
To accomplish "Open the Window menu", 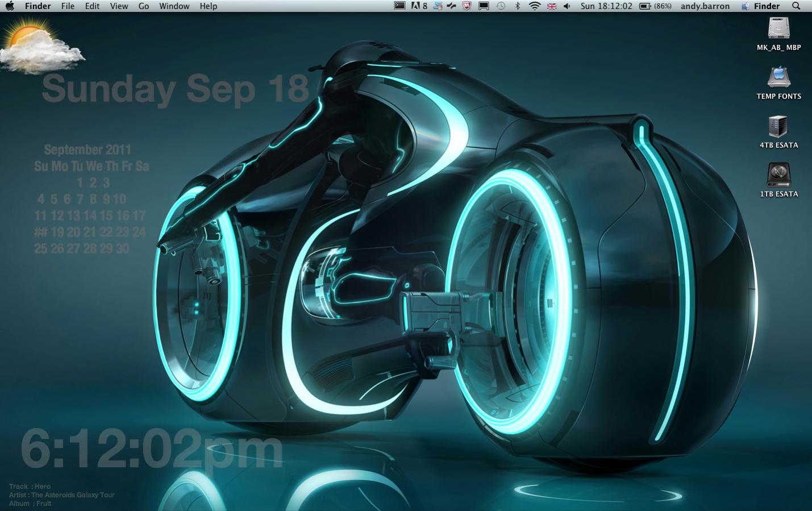I will [174, 6].
